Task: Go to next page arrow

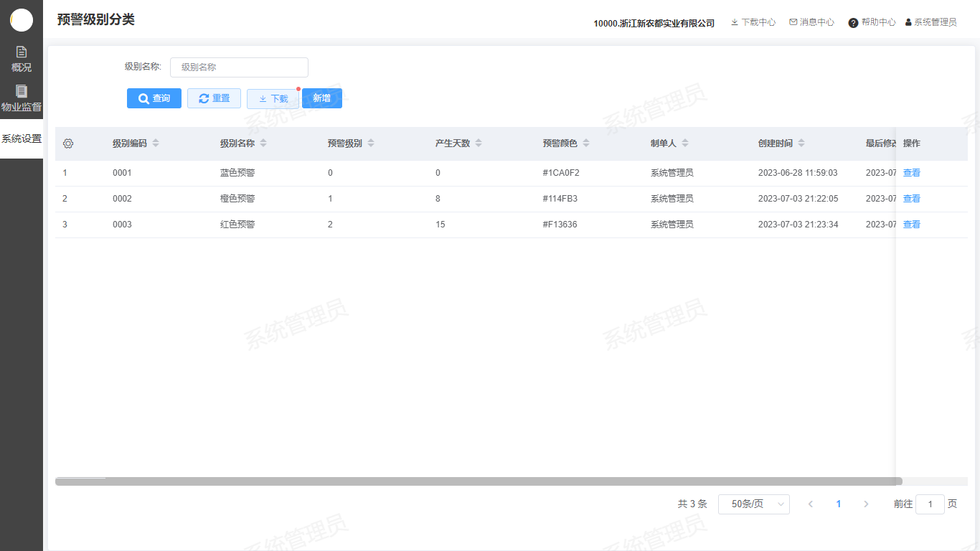Action: [x=866, y=504]
